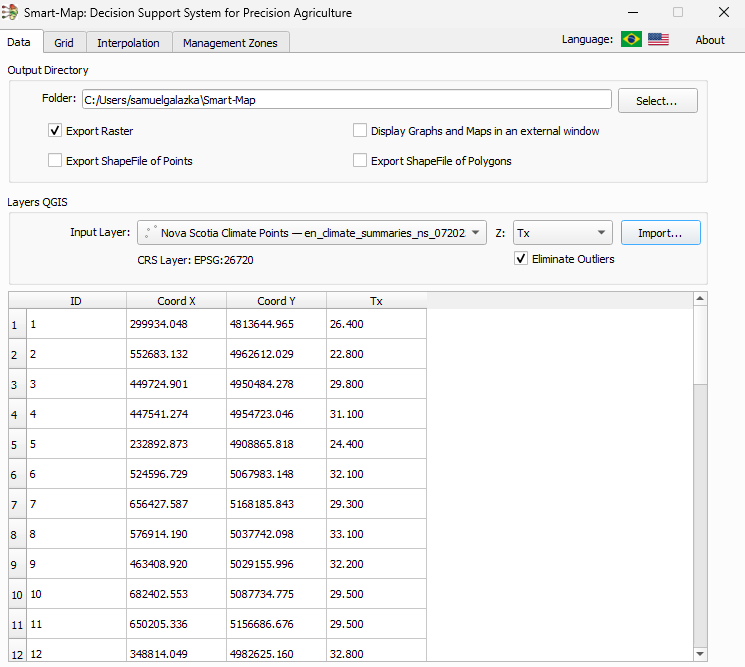
Task: Disable the Eliminate Outliers checkbox
Action: coord(521,259)
